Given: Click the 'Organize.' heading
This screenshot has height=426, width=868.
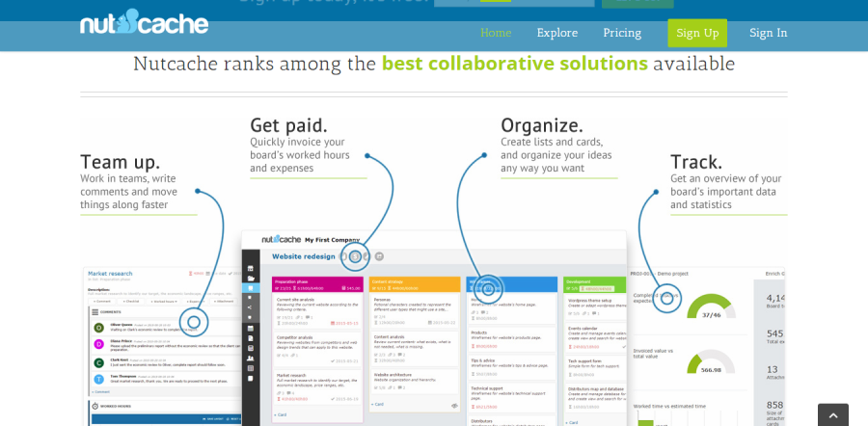Looking at the screenshot, I should pyautogui.click(x=542, y=125).
